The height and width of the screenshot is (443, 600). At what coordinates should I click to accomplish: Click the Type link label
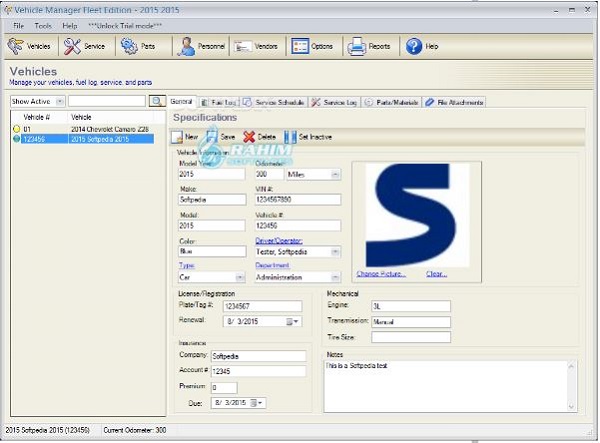pos(186,265)
